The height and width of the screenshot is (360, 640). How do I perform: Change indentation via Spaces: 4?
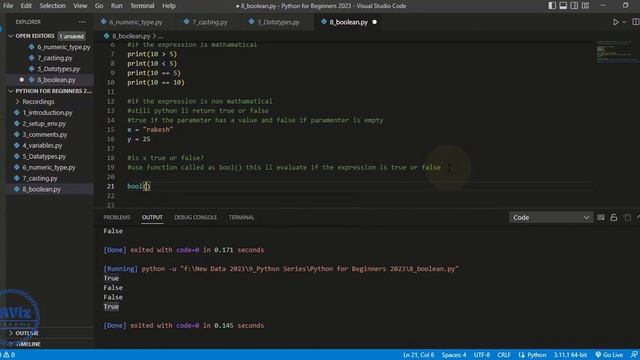453,355
